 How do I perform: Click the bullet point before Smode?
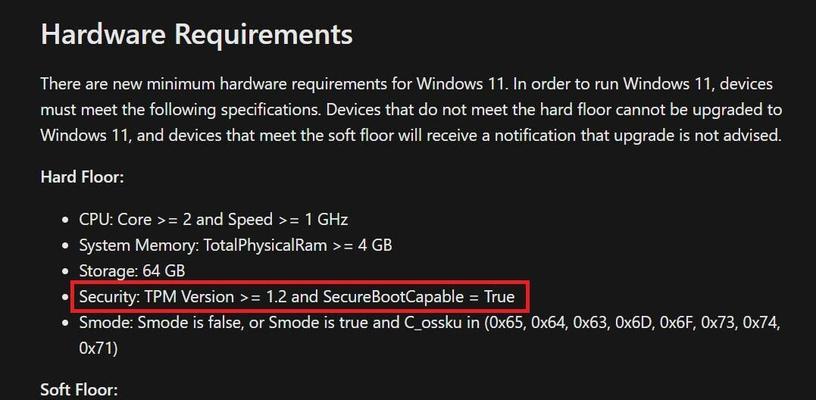click(65, 323)
